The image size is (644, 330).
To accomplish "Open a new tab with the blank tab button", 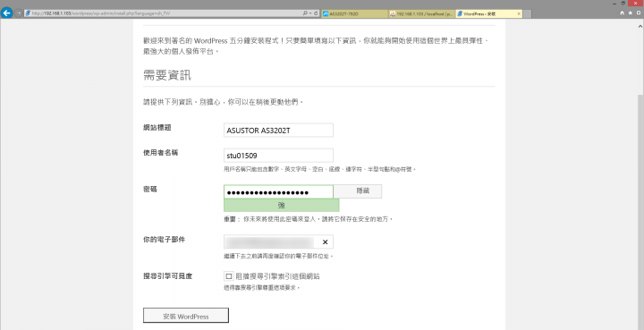I will [528, 13].
